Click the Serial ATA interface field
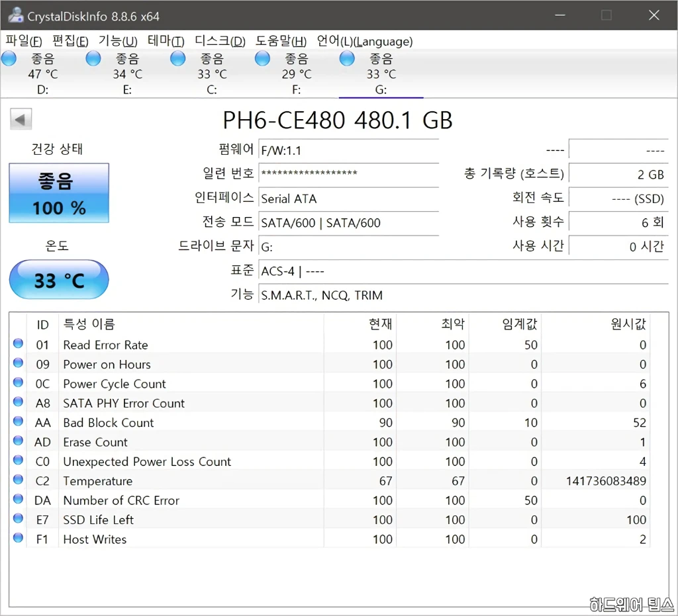The image size is (678, 616). (348, 198)
